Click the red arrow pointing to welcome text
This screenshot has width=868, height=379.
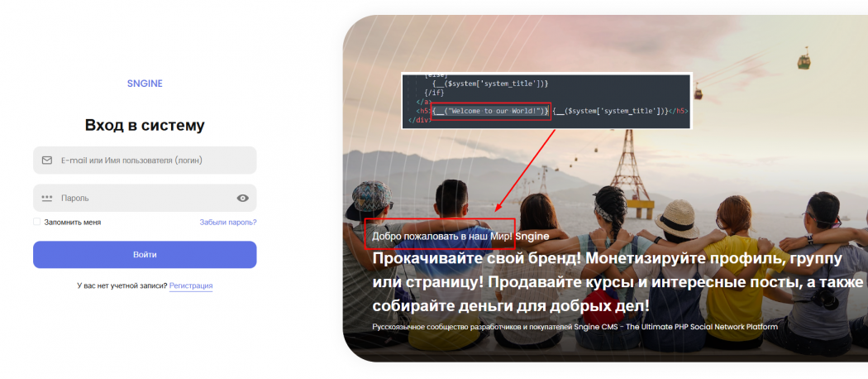[525, 170]
